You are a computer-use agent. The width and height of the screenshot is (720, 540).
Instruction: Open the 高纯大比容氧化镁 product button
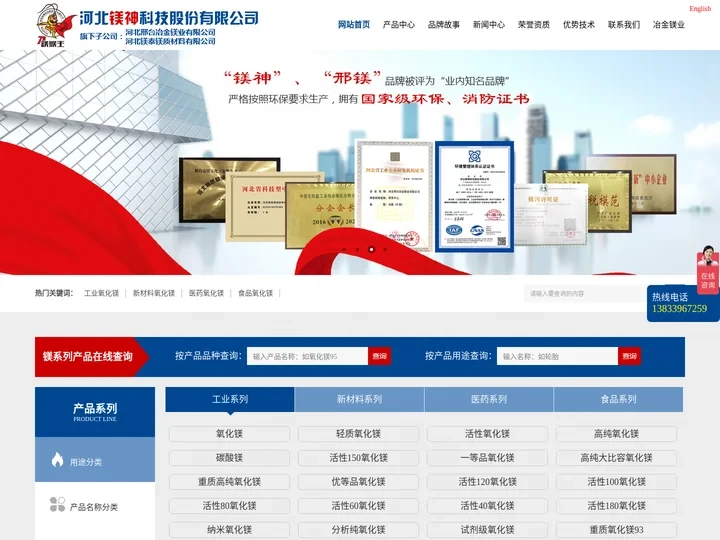click(x=616, y=458)
